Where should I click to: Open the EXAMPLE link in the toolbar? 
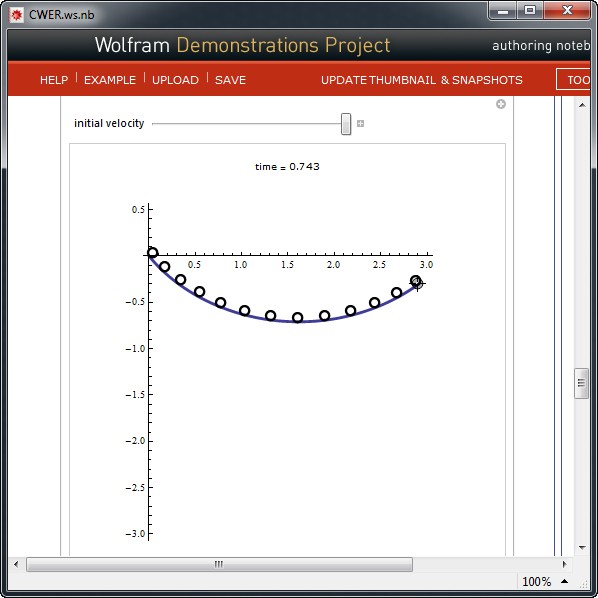click(x=110, y=80)
